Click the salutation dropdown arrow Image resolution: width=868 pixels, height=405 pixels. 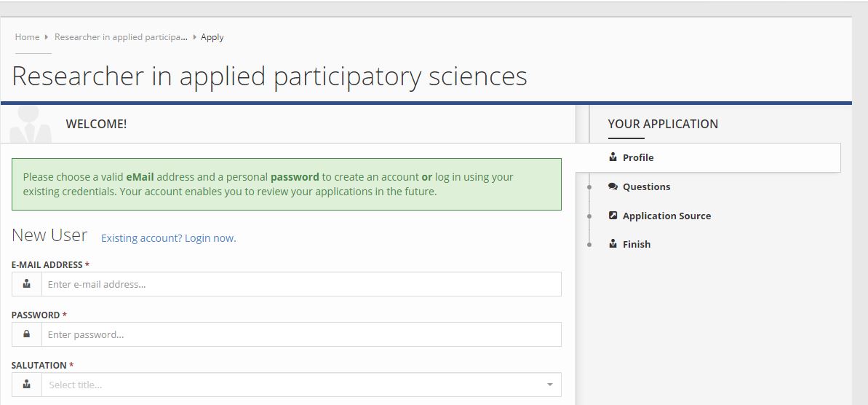(549, 385)
